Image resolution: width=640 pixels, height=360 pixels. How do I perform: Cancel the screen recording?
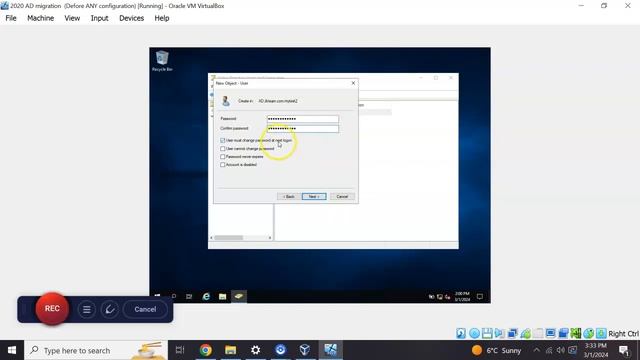click(145, 309)
